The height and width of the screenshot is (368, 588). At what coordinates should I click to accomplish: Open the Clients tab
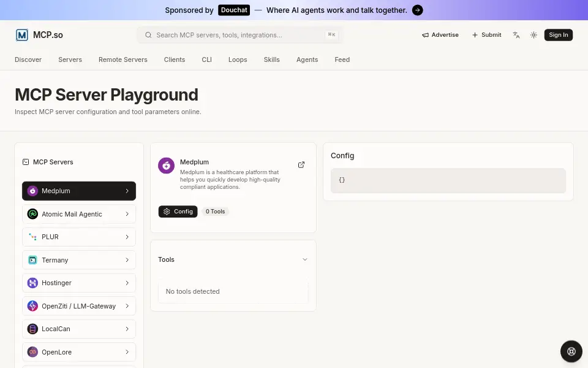click(x=175, y=59)
